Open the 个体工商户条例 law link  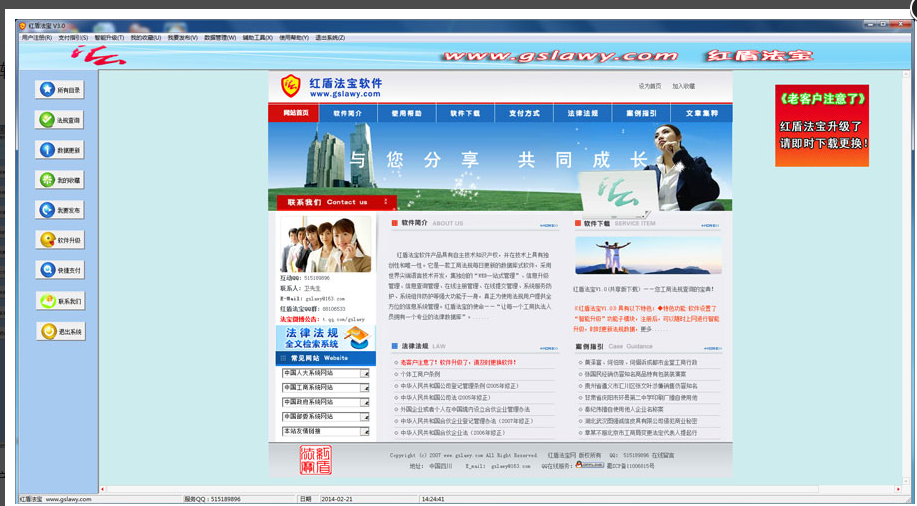tap(420, 374)
